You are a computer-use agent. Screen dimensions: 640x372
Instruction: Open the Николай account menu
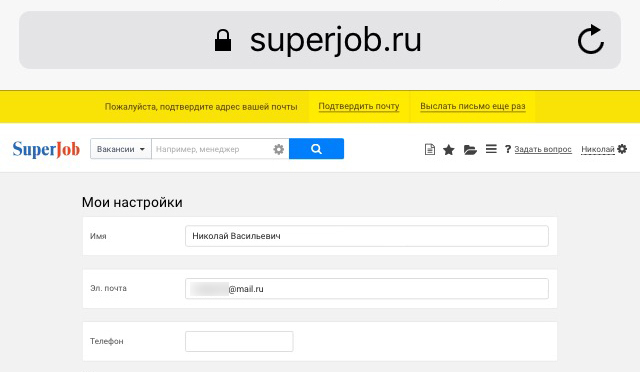[x=598, y=149]
